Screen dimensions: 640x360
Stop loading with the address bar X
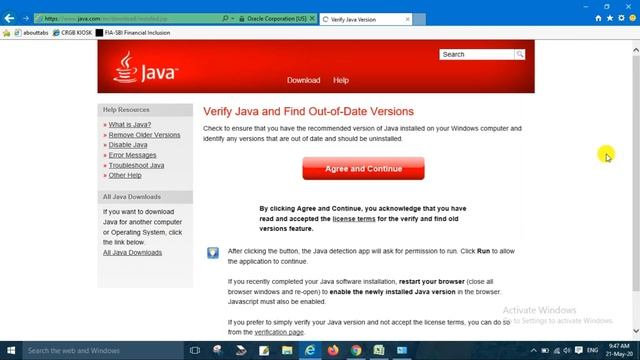pos(312,19)
